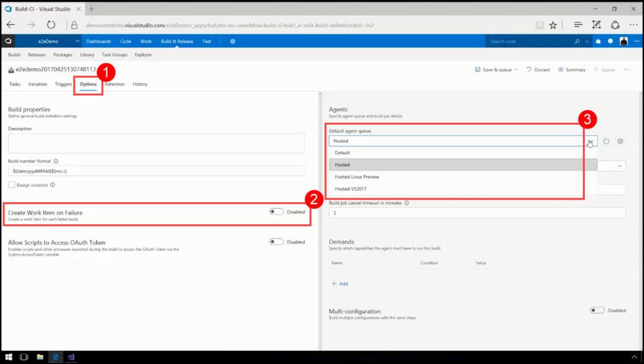Screen dimensions: 644x364
Task: Select the Options tab
Action: tap(88, 84)
